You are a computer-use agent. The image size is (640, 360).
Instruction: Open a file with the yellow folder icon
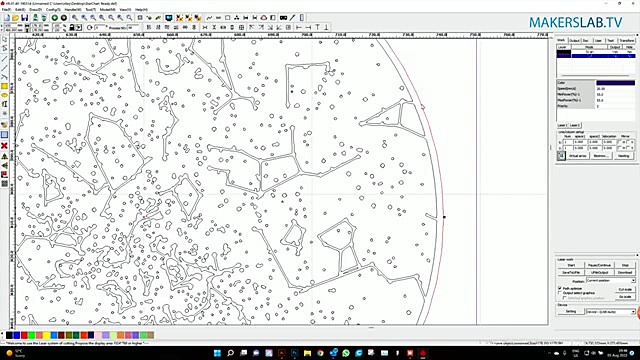[x=16, y=18]
